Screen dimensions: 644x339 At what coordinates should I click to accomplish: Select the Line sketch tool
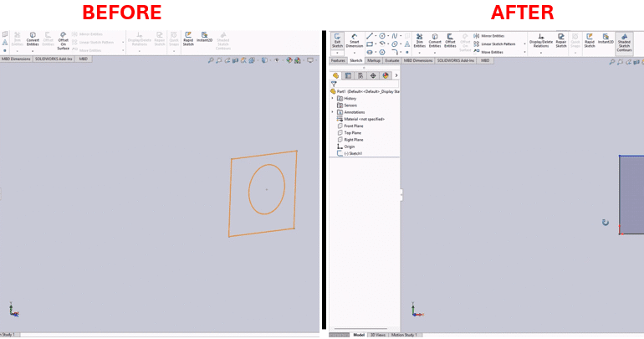click(370, 36)
